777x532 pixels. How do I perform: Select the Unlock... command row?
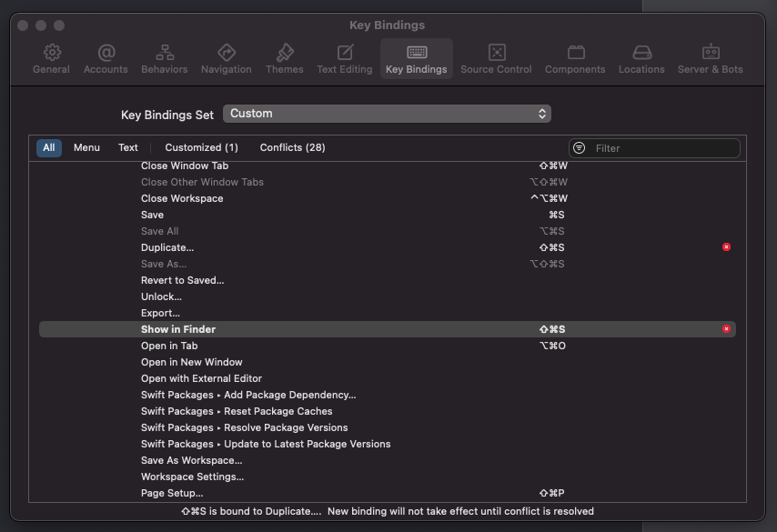pos(388,296)
